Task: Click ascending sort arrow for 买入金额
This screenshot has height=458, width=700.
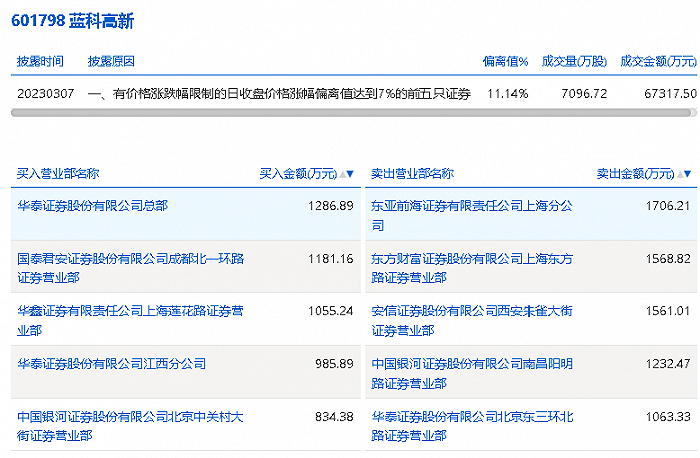Action: [x=342, y=174]
